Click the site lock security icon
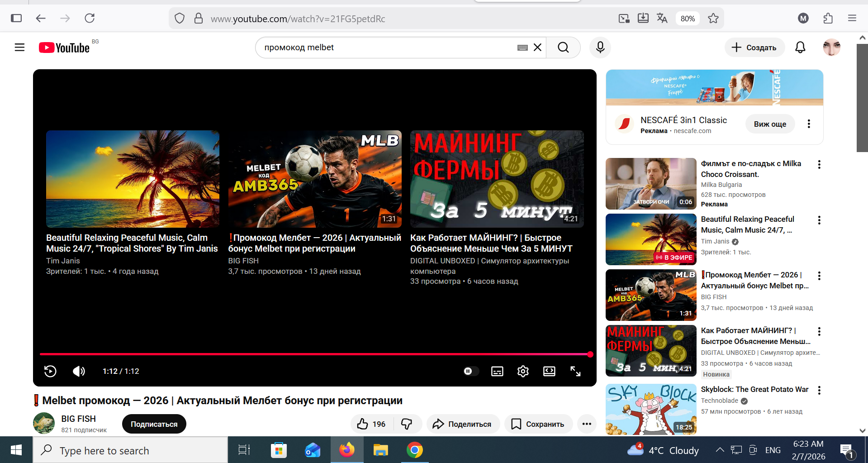The height and width of the screenshot is (463, 868). (x=198, y=18)
